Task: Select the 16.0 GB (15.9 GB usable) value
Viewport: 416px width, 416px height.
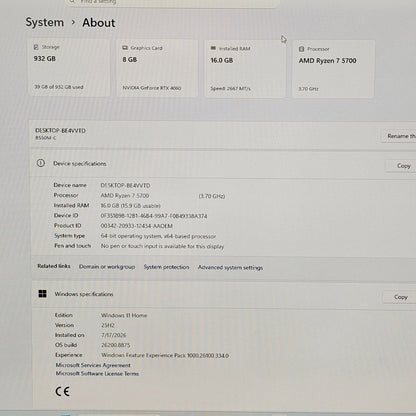Action: [130, 206]
